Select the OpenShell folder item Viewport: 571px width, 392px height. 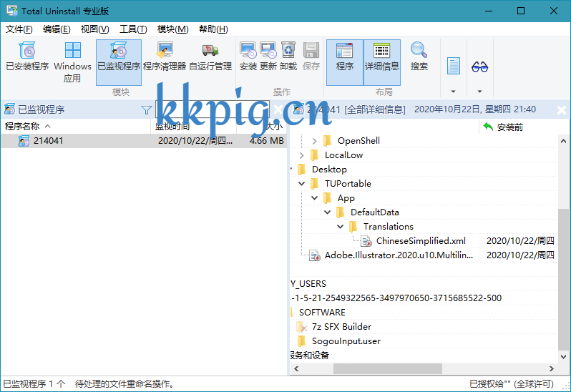tap(358, 141)
